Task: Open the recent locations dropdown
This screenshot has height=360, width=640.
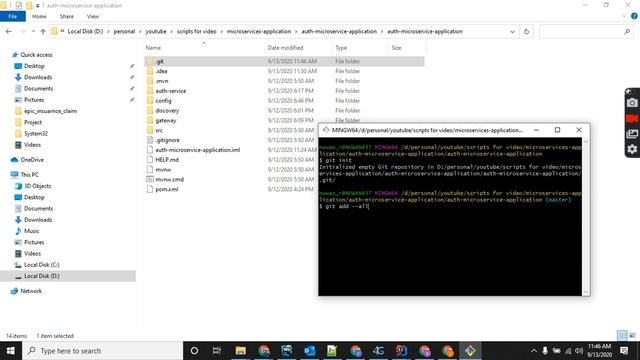Action: (x=33, y=31)
